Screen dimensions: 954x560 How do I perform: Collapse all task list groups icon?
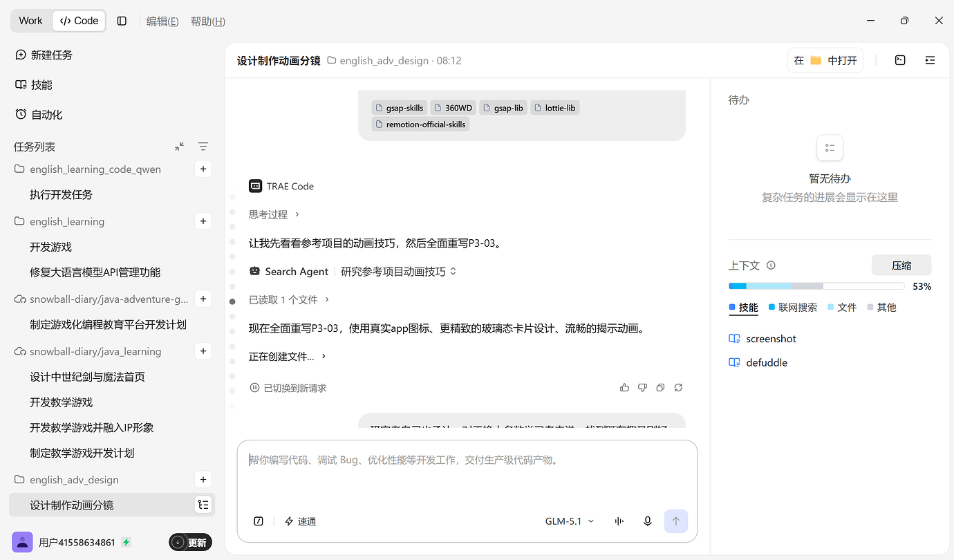click(180, 147)
